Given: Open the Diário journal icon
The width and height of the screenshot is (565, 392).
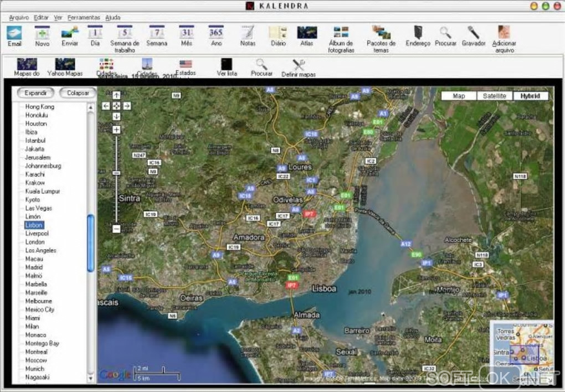Looking at the screenshot, I should click(277, 34).
